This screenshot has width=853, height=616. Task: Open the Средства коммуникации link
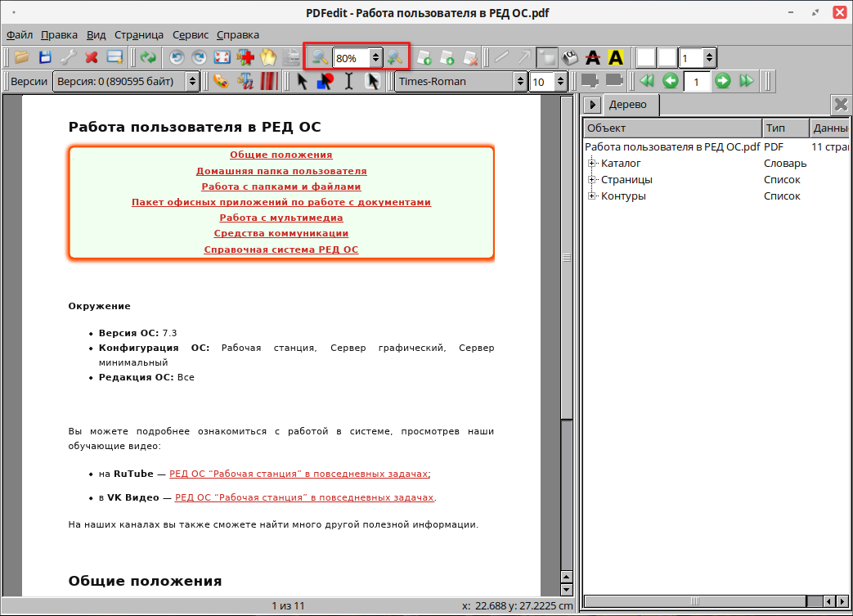pos(281,233)
